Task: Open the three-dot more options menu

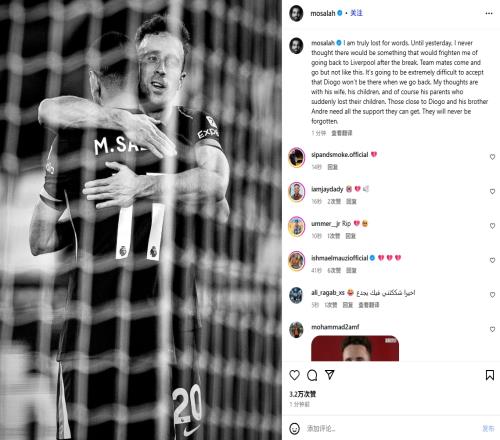Action: [489, 13]
